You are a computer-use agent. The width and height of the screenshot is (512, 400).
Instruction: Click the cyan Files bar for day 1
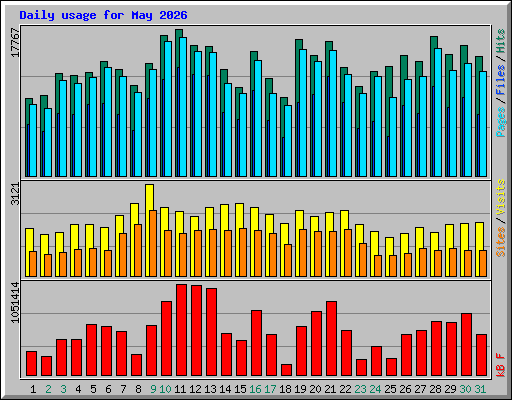33,140
